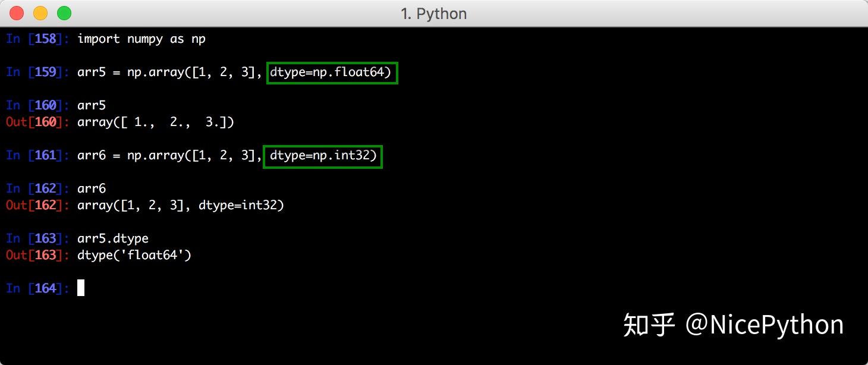Click the array([ 1., 2., 3.]) output
Viewport: 868px width, 365px height.
156,122
